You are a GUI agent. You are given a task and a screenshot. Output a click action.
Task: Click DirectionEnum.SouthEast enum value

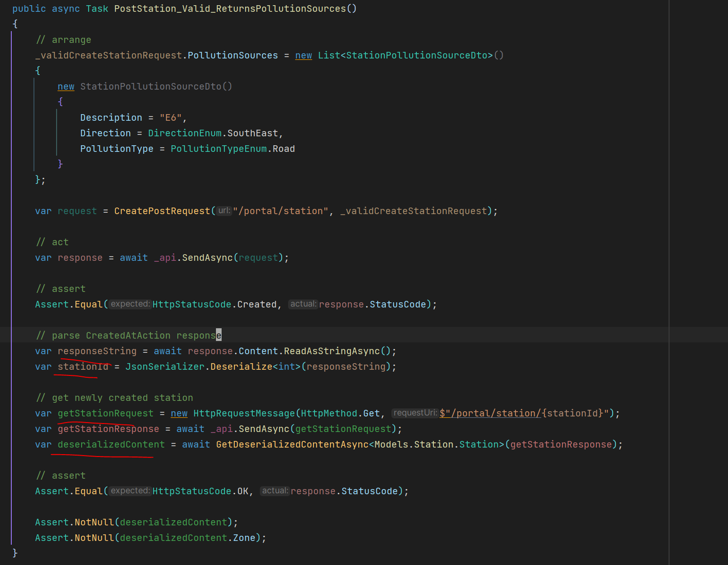215,133
